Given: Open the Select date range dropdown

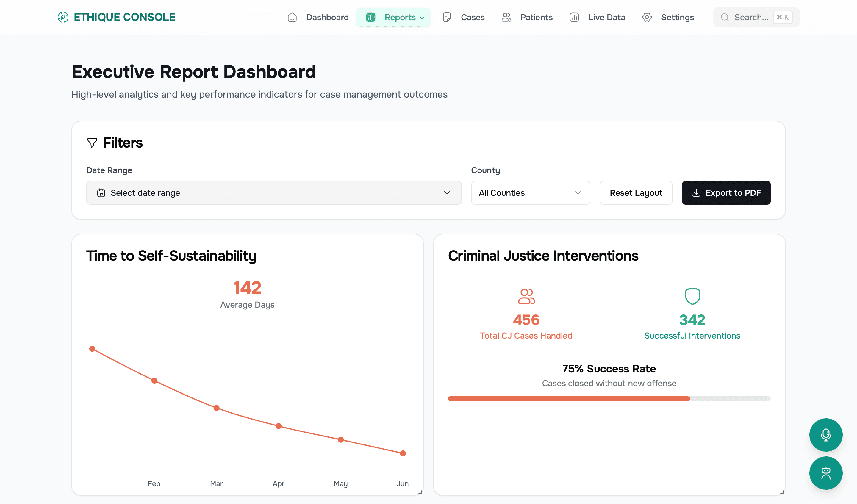Looking at the screenshot, I should tap(274, 193).
